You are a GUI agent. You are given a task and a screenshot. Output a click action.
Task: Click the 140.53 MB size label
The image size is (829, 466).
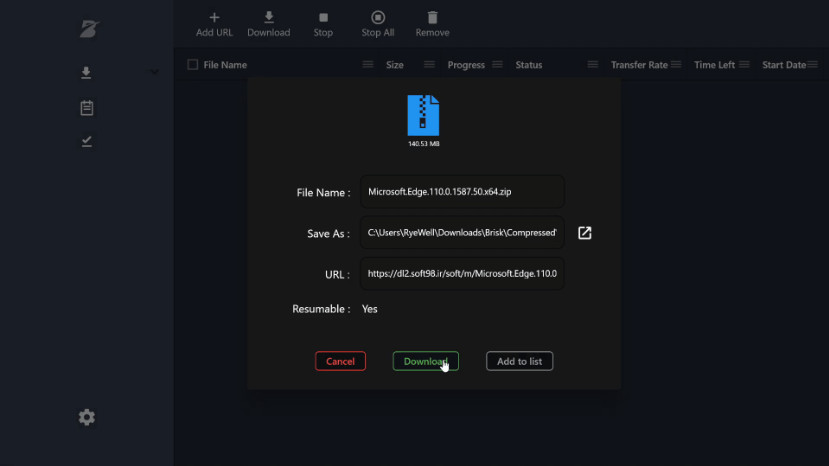pos(423,144)
